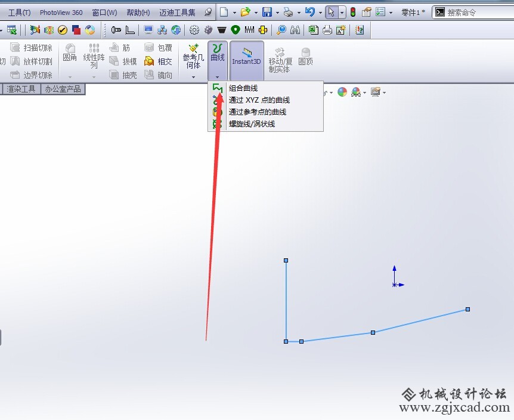
Task: Click the text note 'A' with star icon
Action: [341, 30]
